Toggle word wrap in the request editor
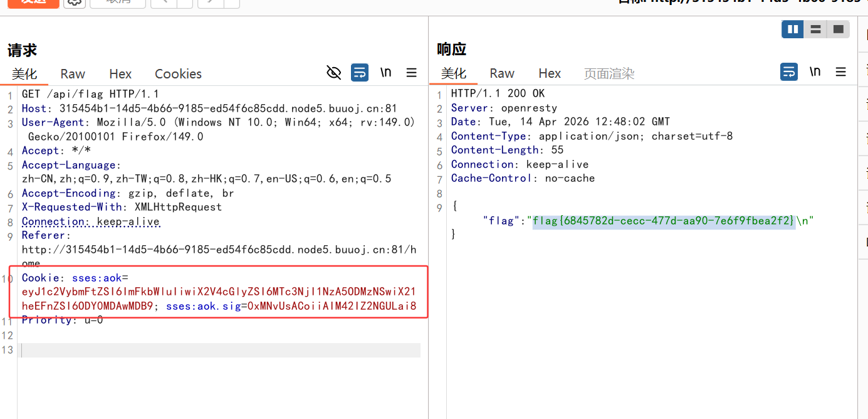Screen dimensions: 868x419 point(359,73)
